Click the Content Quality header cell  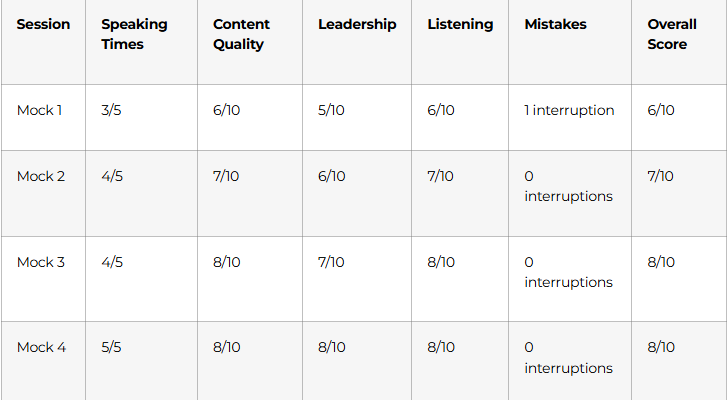[241, 34]
